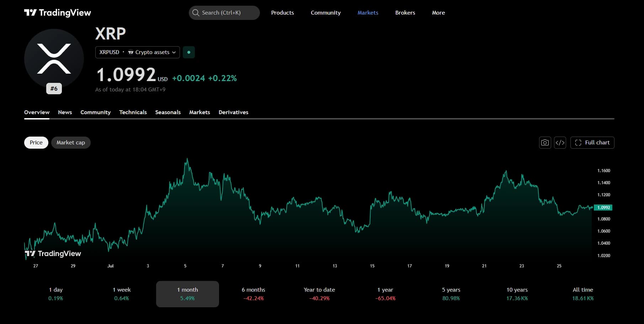Open the Products menu
This screenshot has height=324, width=644.
(x=283, y=13)
